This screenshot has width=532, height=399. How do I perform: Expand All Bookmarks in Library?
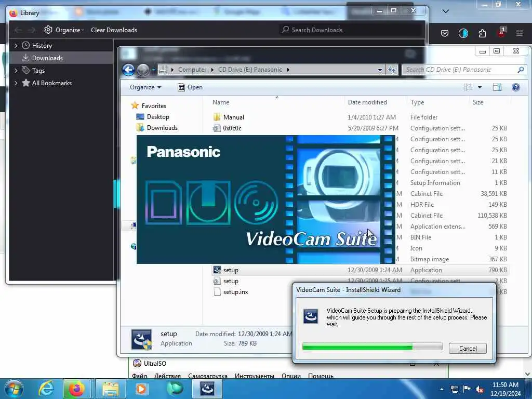click(16, 83)
